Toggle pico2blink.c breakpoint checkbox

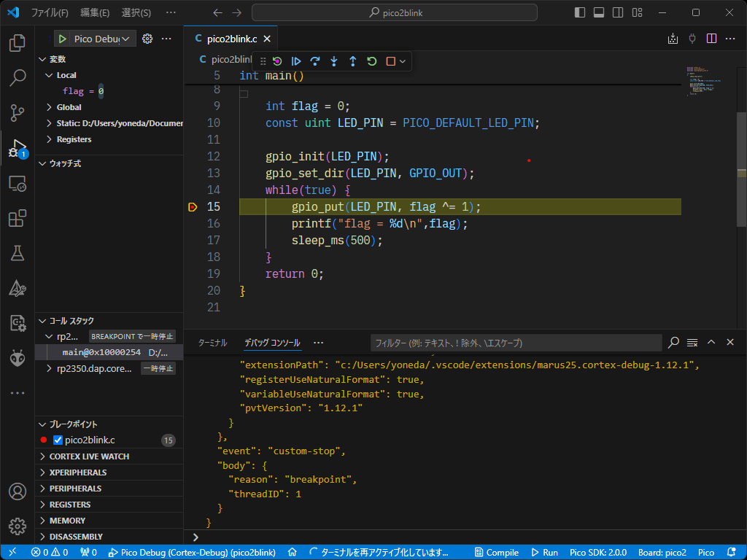pyautogui.click(x=58, y=440)
